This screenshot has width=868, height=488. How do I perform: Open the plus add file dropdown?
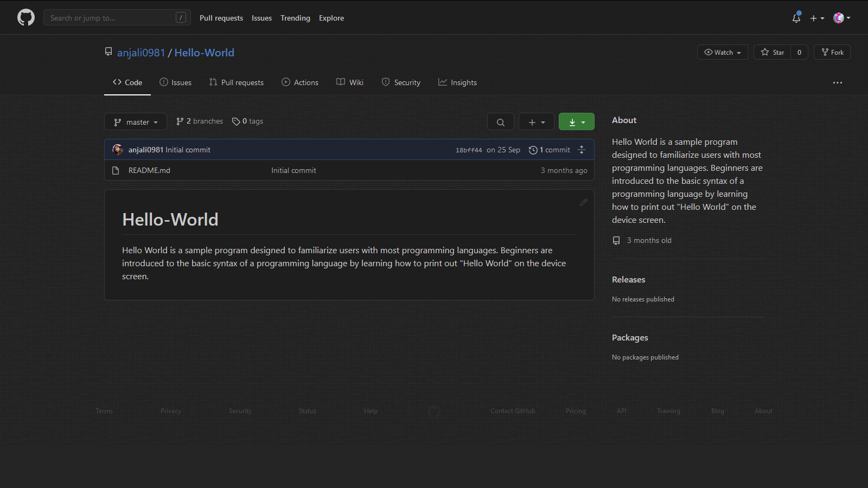point(536,122)
